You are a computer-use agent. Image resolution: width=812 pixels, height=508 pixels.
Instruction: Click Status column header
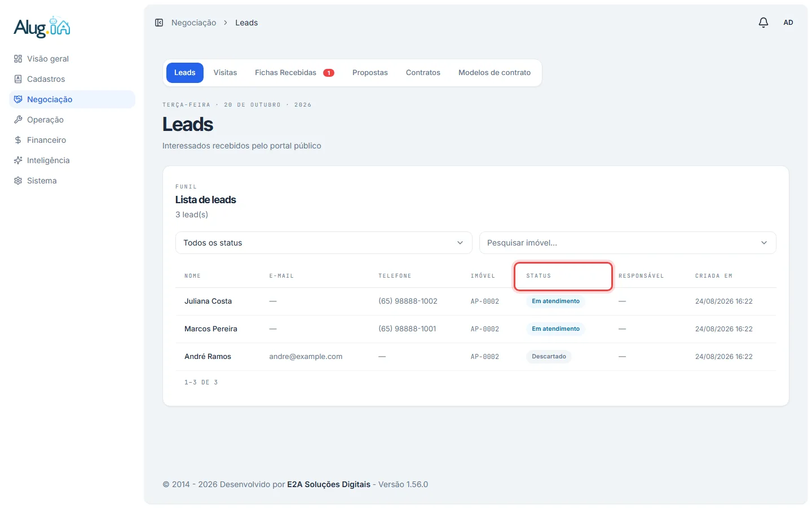(539, 276)
